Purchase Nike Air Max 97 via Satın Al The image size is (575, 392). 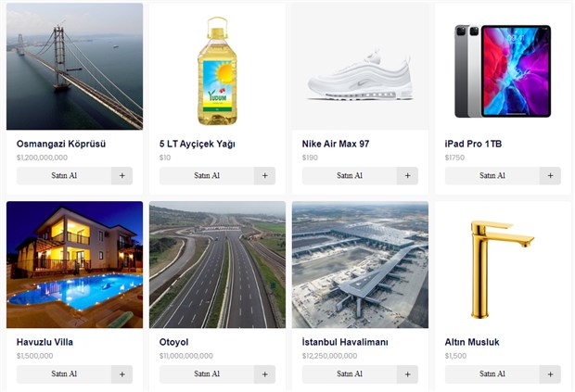[x=350, y=176]
